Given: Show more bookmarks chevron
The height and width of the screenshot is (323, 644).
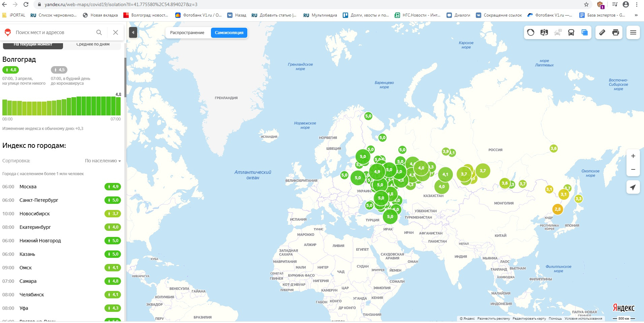Looking at the screenshot, I should pos(636,15).
